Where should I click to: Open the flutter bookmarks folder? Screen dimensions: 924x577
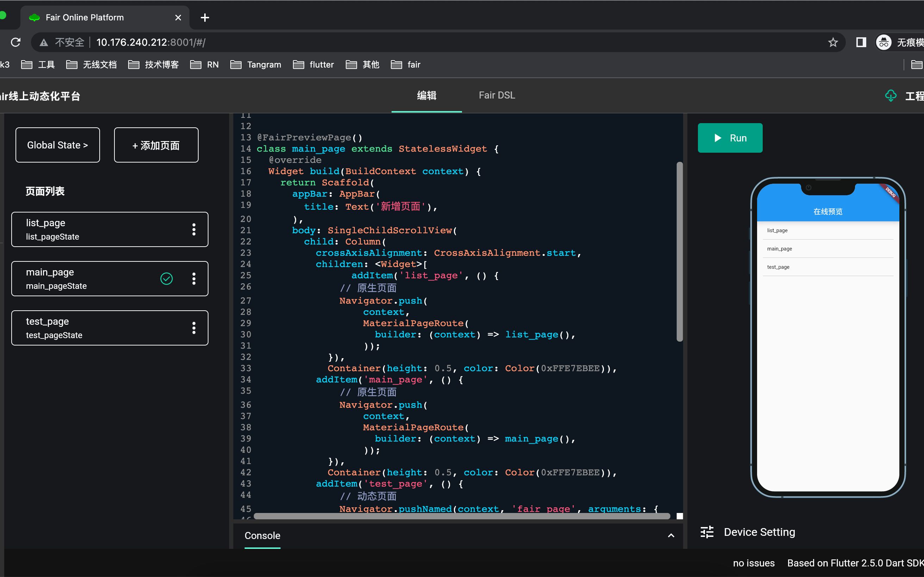click(x=313, y=64)
